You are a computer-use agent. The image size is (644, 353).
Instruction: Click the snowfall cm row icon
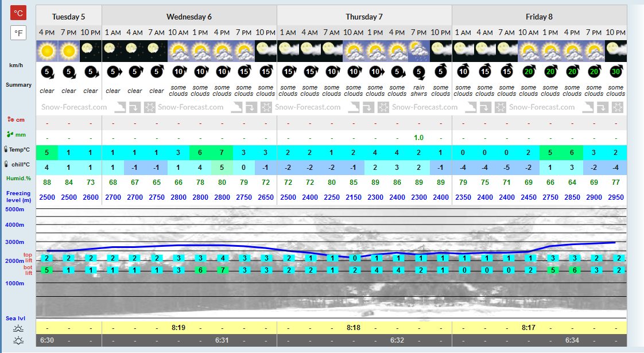click(x=11, y=119)
